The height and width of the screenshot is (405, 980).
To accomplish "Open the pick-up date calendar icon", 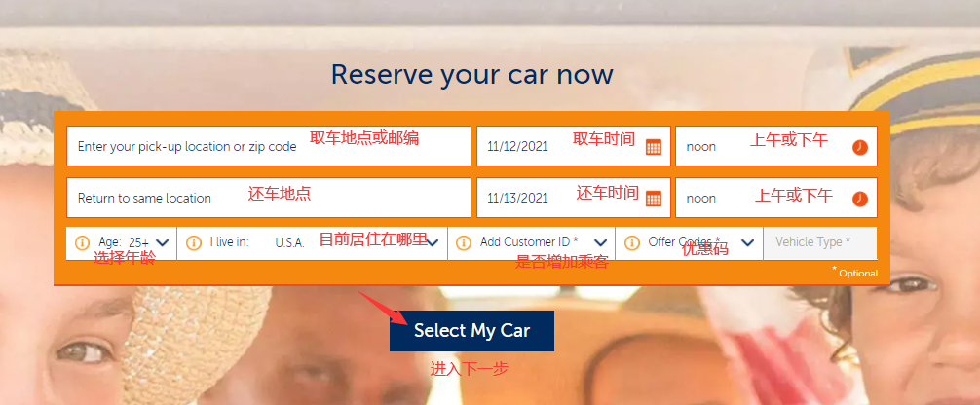I will pyautogui.click(x=653, y=148).
